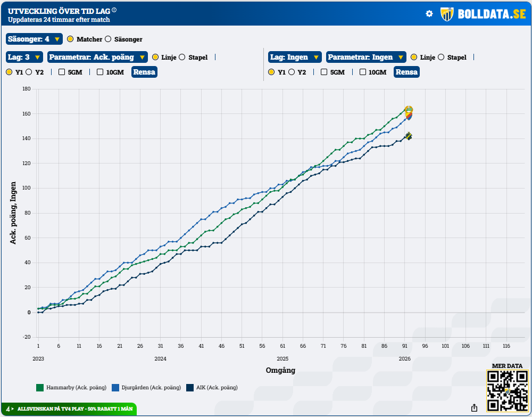Enable the left 5GM checkbox

coord(62,72)
